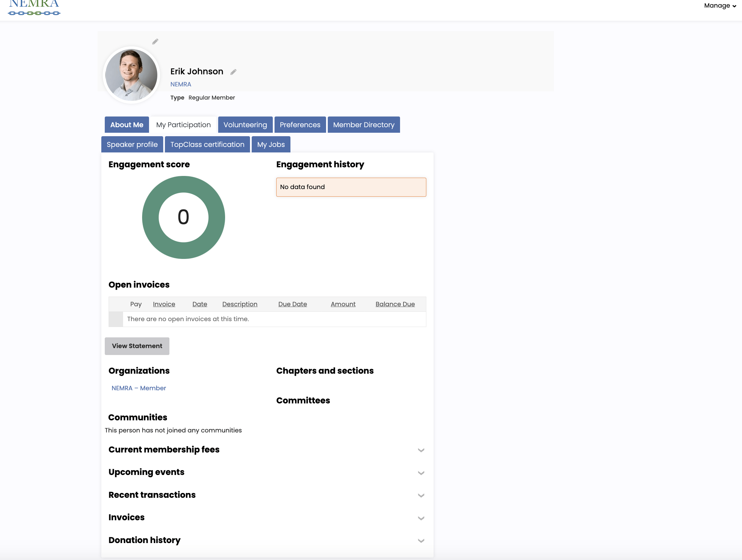Open the TopClass certification tab
This screenshot has width=742, height=560.
pos(207,144)
